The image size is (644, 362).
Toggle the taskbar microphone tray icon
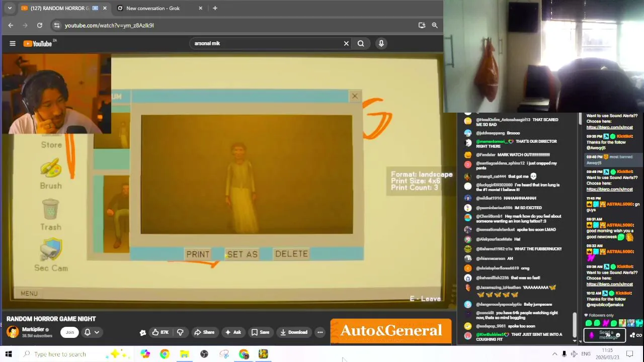564,354
